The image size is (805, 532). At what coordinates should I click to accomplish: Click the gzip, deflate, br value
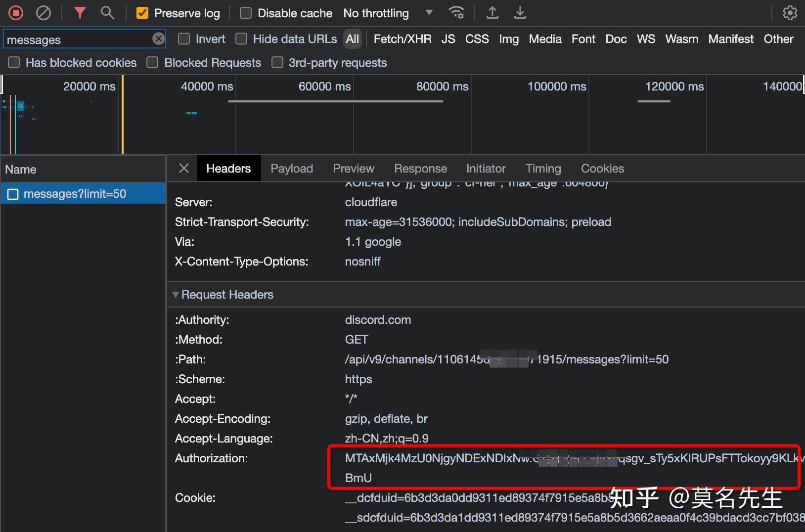pos(386,419)
